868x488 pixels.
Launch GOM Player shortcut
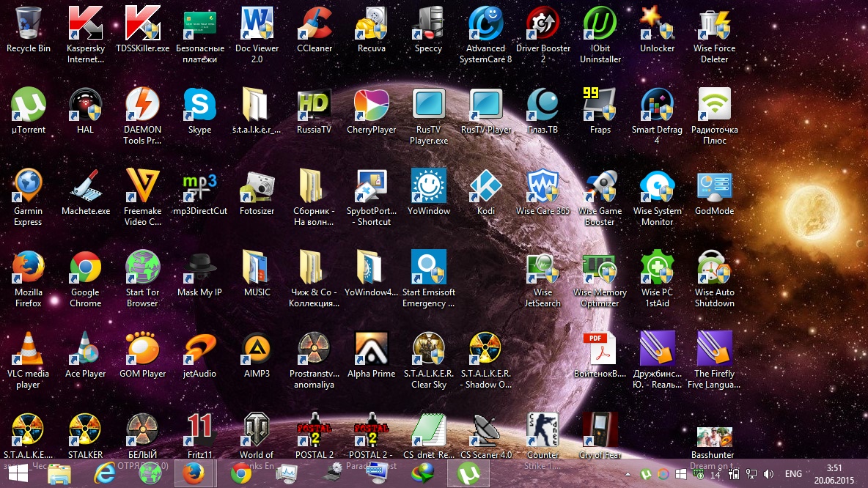click(142, 349)
